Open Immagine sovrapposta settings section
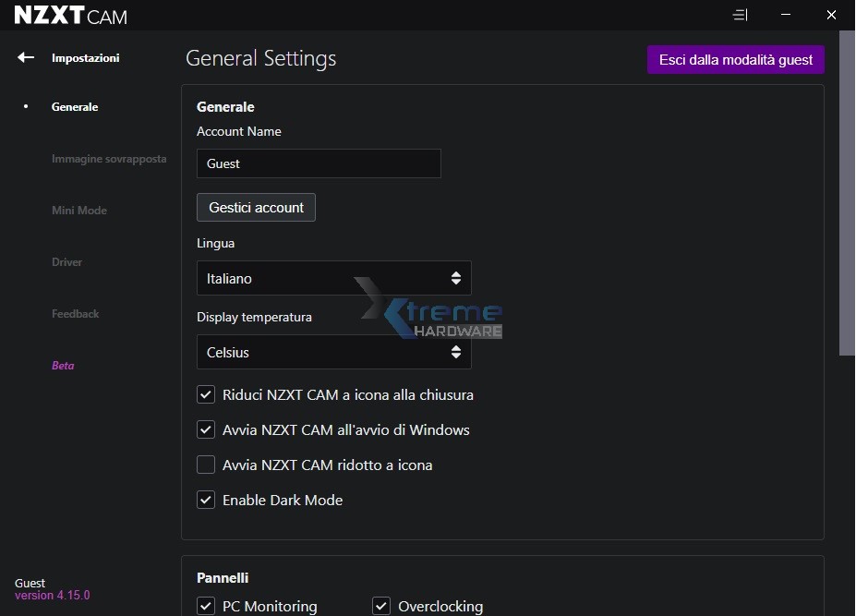This screenshot has width=856, height=616. 109,159
